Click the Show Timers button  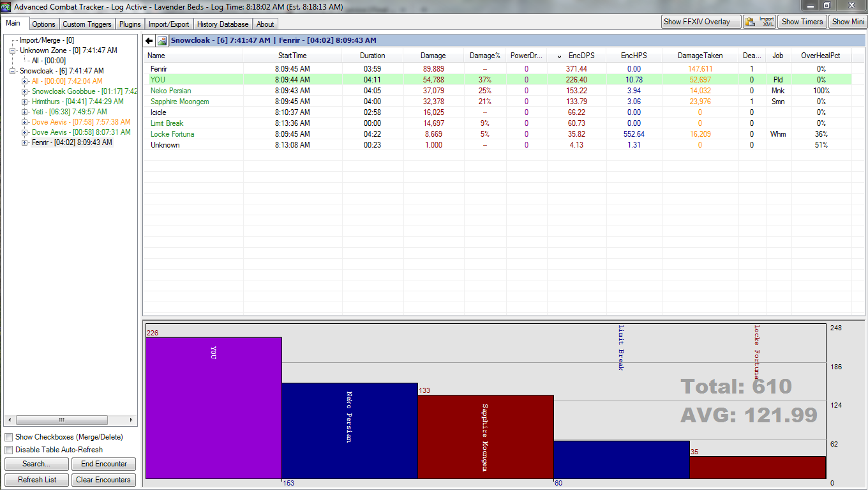[x=802, y=22]
